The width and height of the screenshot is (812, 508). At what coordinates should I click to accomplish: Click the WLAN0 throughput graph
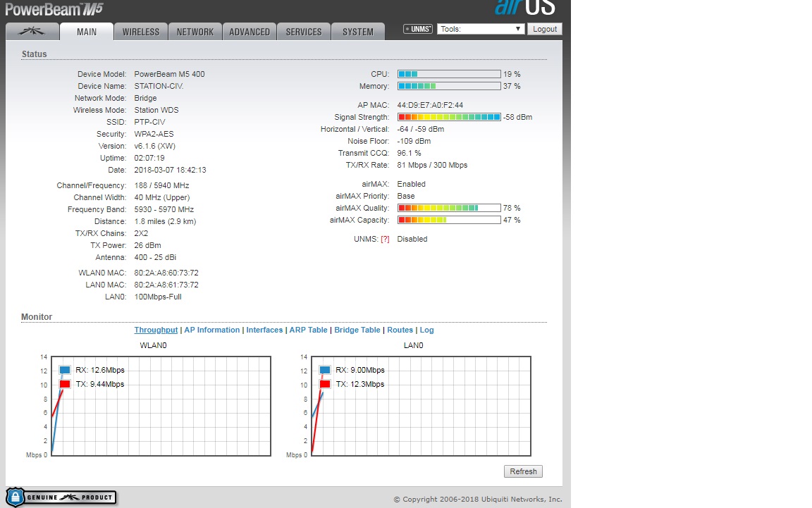click(161, 406)
